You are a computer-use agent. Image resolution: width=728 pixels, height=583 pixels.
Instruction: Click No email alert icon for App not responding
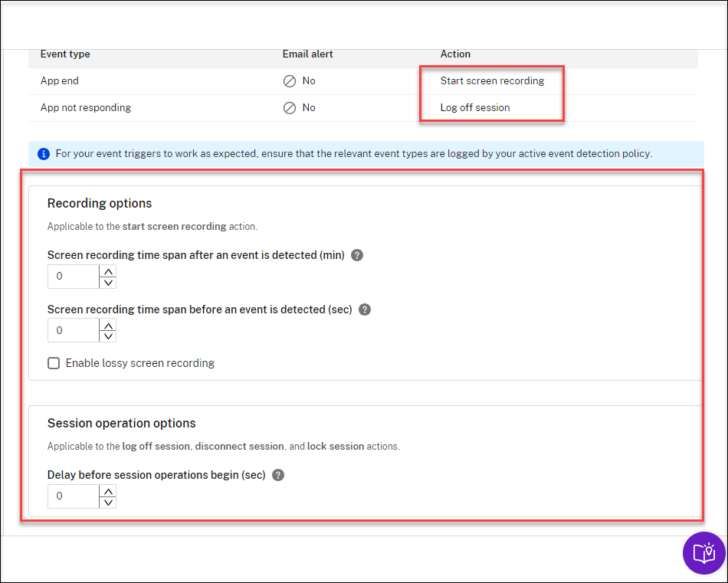pyautogui.click(x=290, y=108)
